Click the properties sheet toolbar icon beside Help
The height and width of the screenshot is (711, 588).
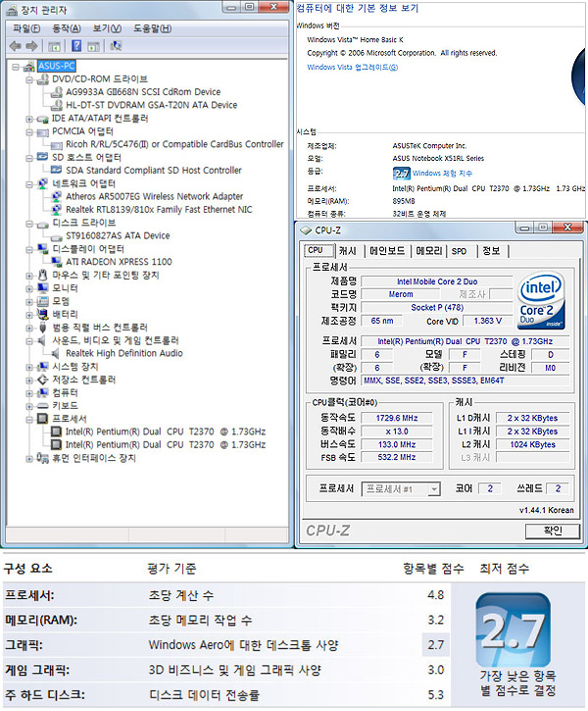[94, 46]
